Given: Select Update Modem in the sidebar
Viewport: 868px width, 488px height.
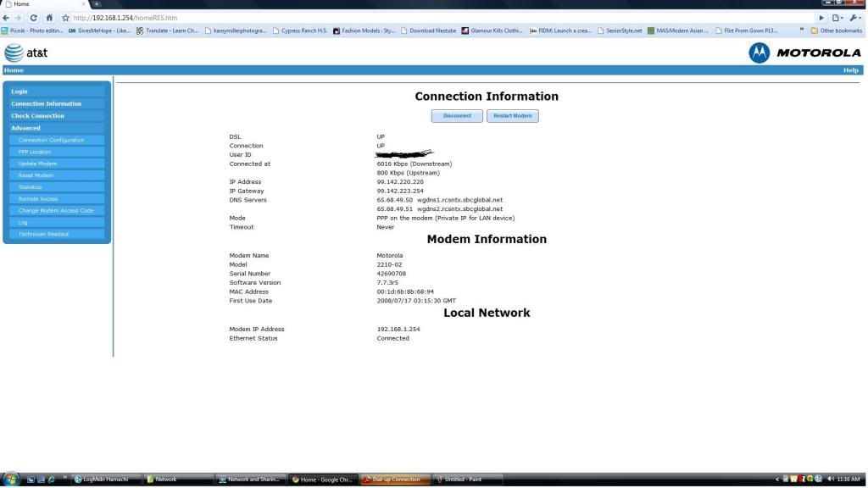Looking at the screenshot, I should (x=57, y=164).
